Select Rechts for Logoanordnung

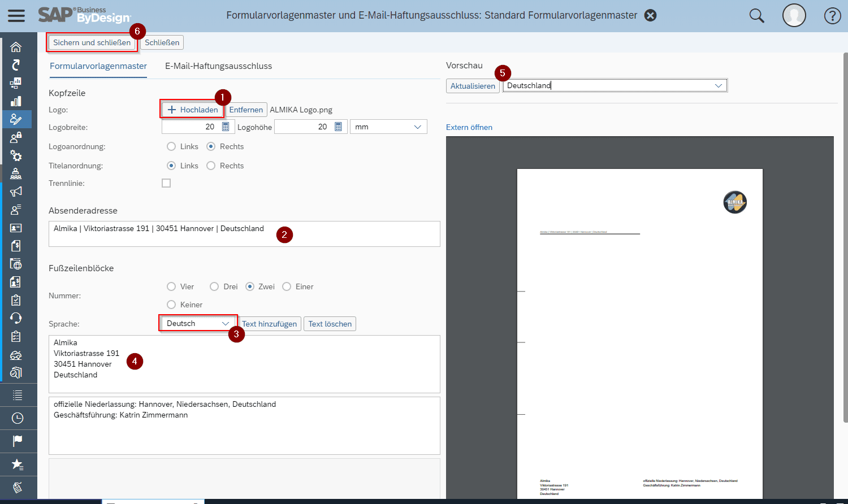coord(211,146)
